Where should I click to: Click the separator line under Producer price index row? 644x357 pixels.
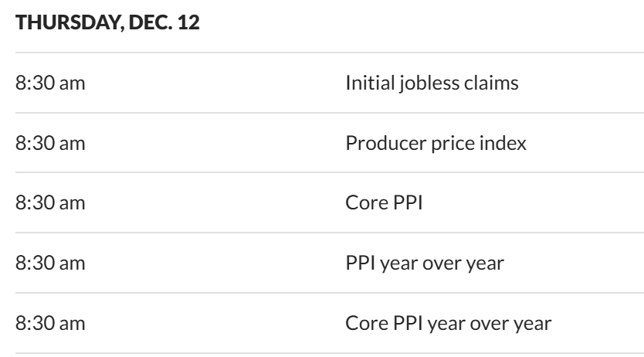322,173
